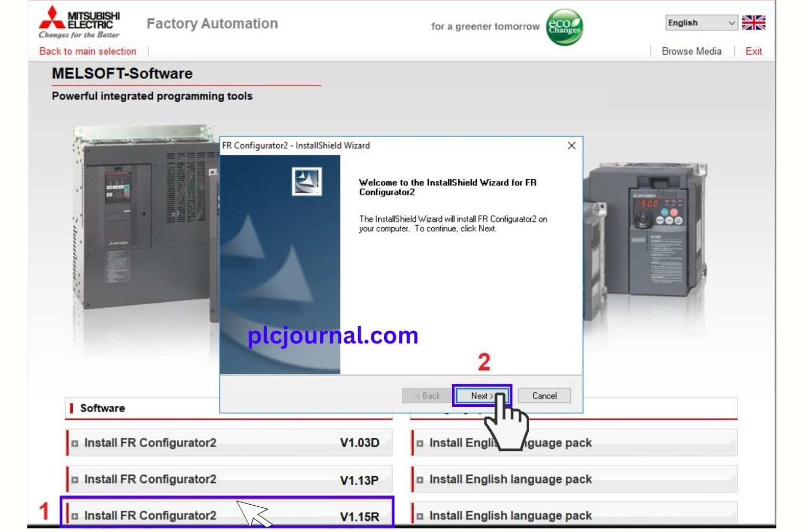
Task: Click the square icon beside Install FR Configurator2 V1.03D
Action: tap(75, 443)
